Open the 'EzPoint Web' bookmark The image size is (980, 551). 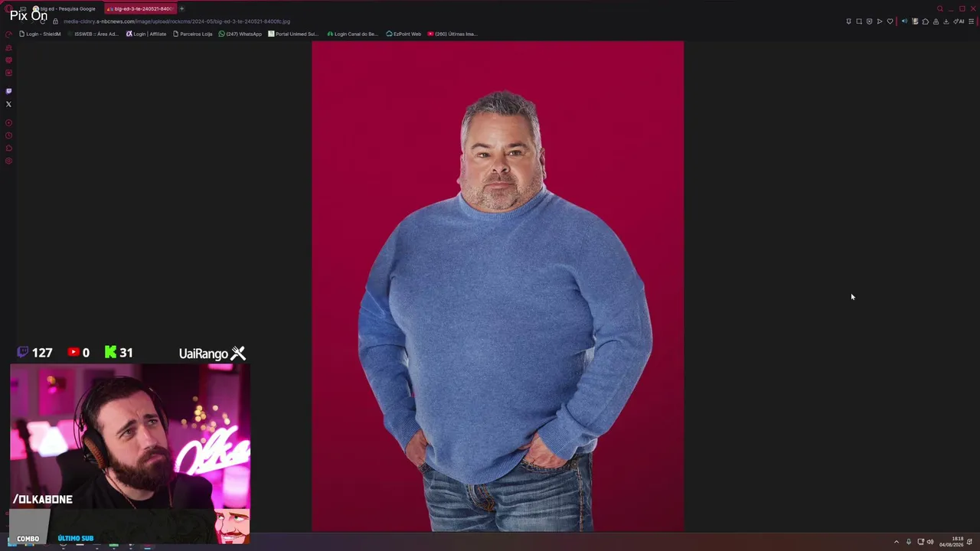403,34
